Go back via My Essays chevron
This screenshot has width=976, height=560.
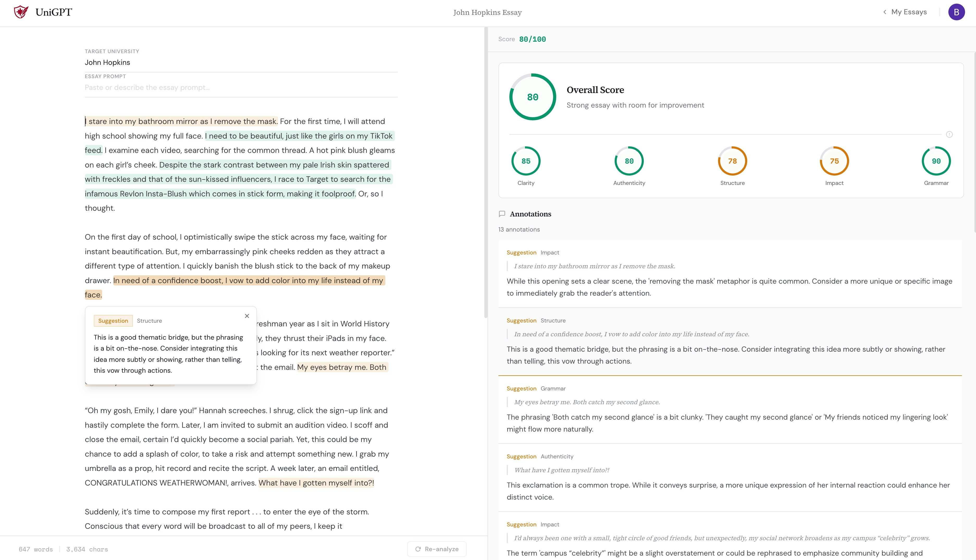point(885,12)
